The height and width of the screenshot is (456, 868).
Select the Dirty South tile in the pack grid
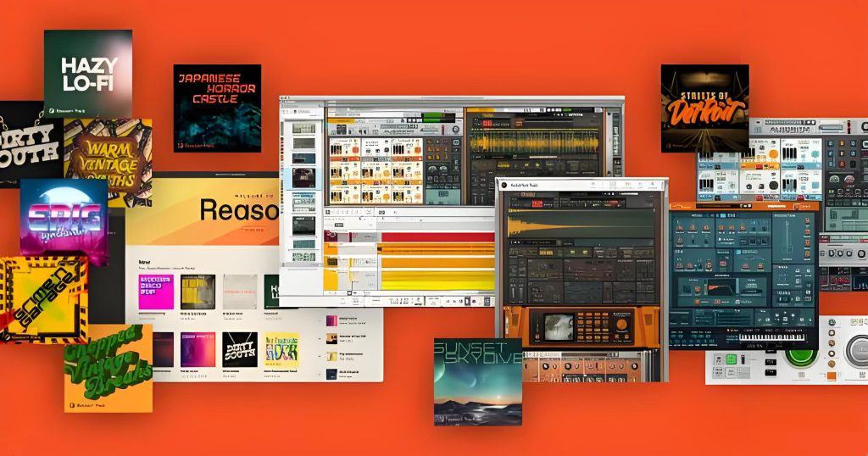[240, 349]
